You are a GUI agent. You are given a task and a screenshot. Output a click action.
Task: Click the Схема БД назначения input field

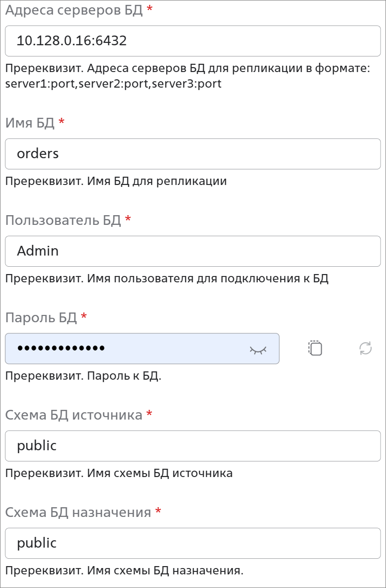click(193, 543)
